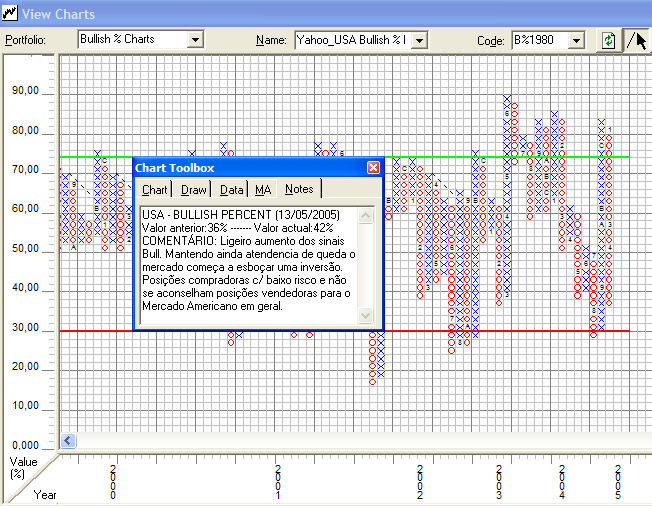Switch to the Chart tab
This screenshot has width=652, height=506.
(x=155, y=190)
